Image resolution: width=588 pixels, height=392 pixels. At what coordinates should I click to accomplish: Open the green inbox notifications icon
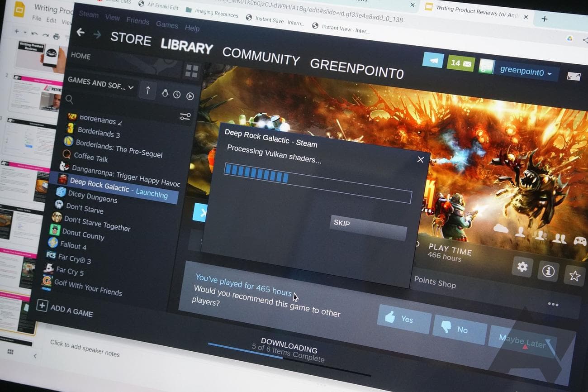(460, 63)
